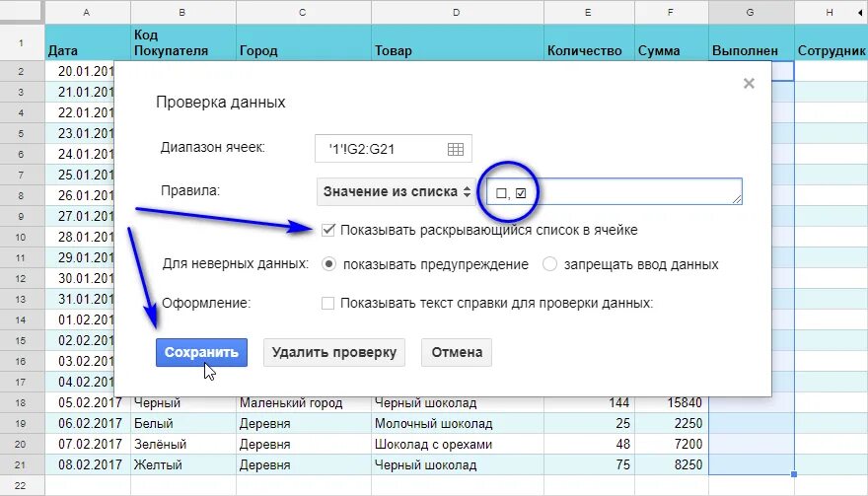Click the Желтый customer cell
This screenshot has width=868, height=496.
[x=183, y=464]
